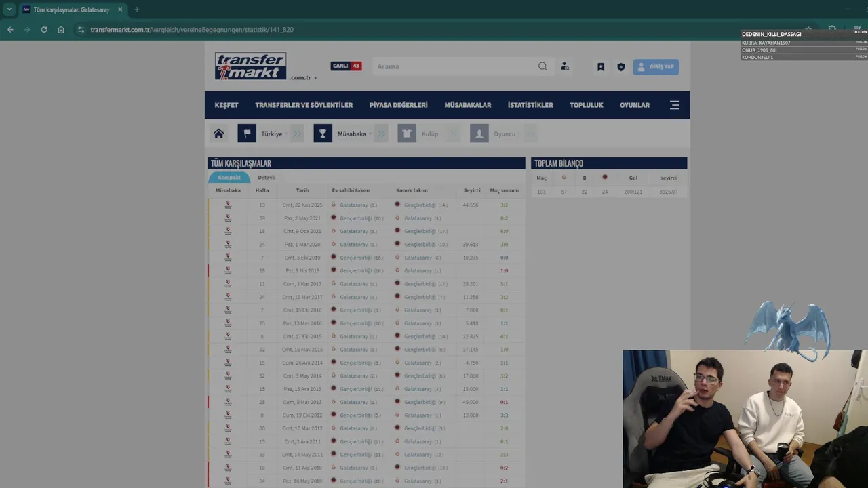
Task: Click the browser address bar URL
Action: click(x=192, y=30)
